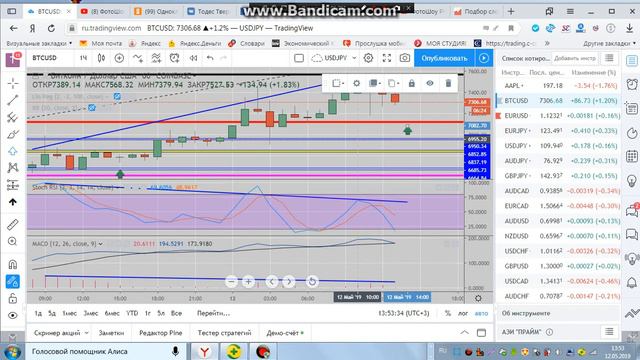
Task: Open the alerts alarm clock panel
Action: coord(632,84)
